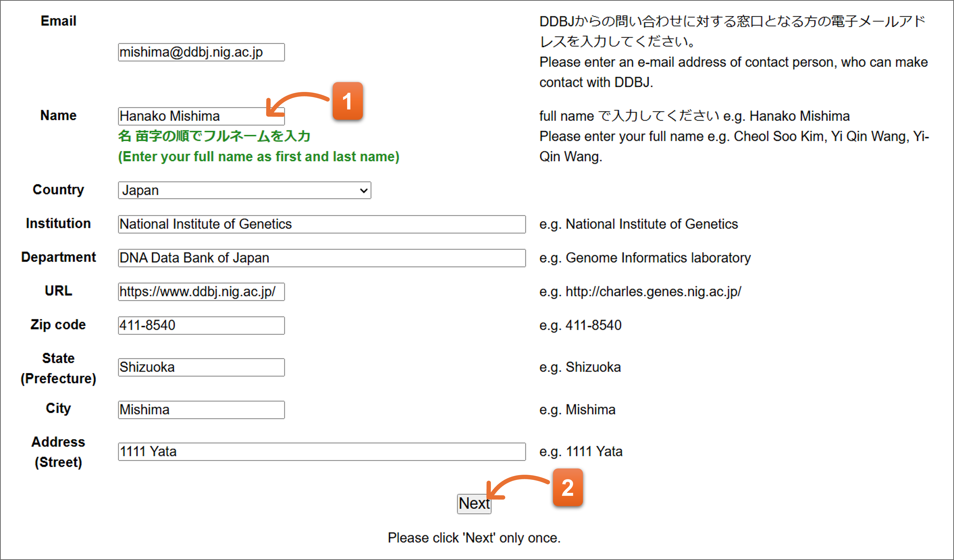Screen dimensions: 954x560
Task: Click the URL input field
Action: 201,292
